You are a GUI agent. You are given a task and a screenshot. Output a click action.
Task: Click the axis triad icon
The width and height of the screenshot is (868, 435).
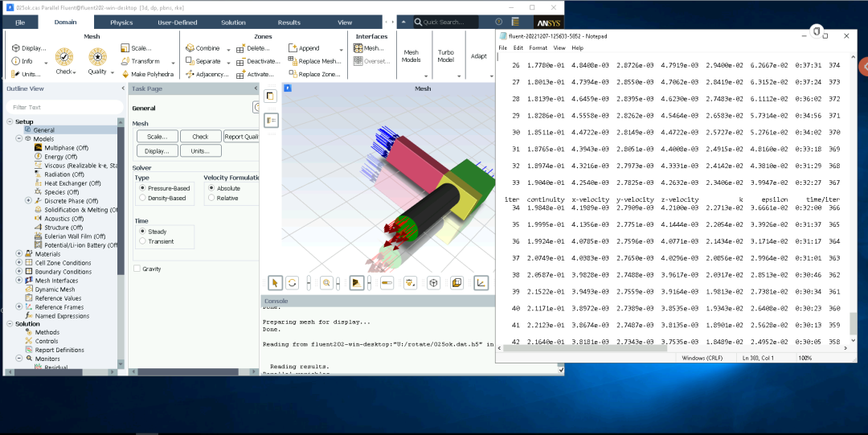[x=481, y=282]
